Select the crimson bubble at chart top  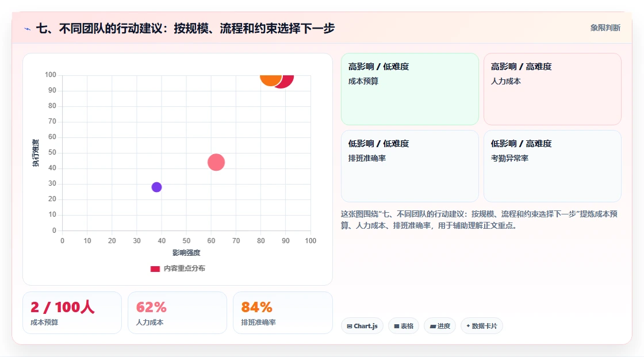pos(288,81)
